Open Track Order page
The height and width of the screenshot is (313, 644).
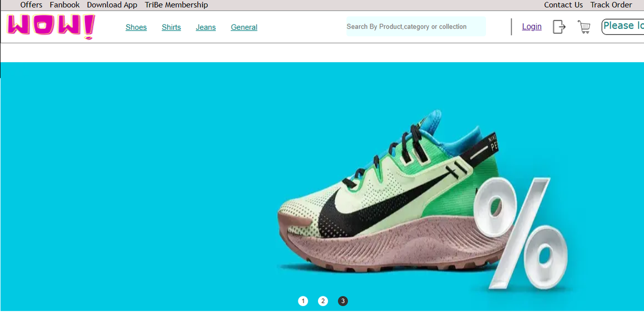point(611,5)
